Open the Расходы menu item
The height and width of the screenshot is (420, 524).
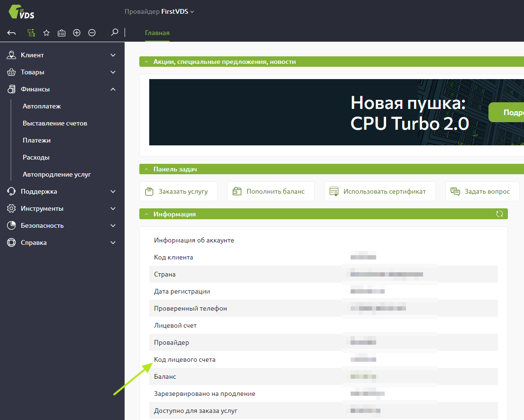tap(36, 157)
